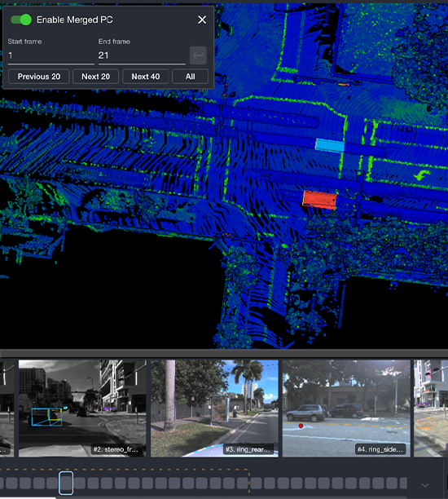Select the light blue cuboid in the point cloud
This screenshot has width=448, height=499.
click(x=330, y=145)
